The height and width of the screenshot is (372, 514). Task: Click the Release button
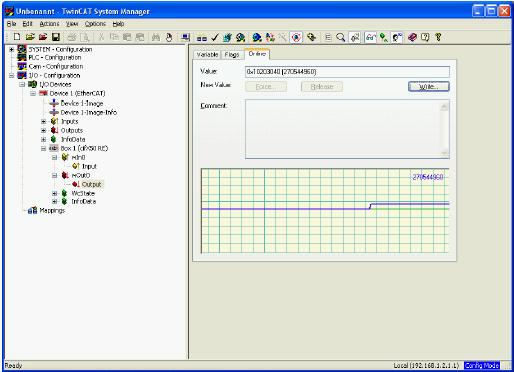click(x=322, y=87)
